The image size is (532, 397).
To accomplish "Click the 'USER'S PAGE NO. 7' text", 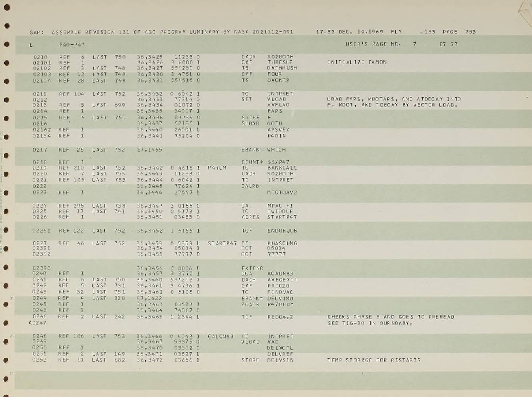I will coord(381,44).
